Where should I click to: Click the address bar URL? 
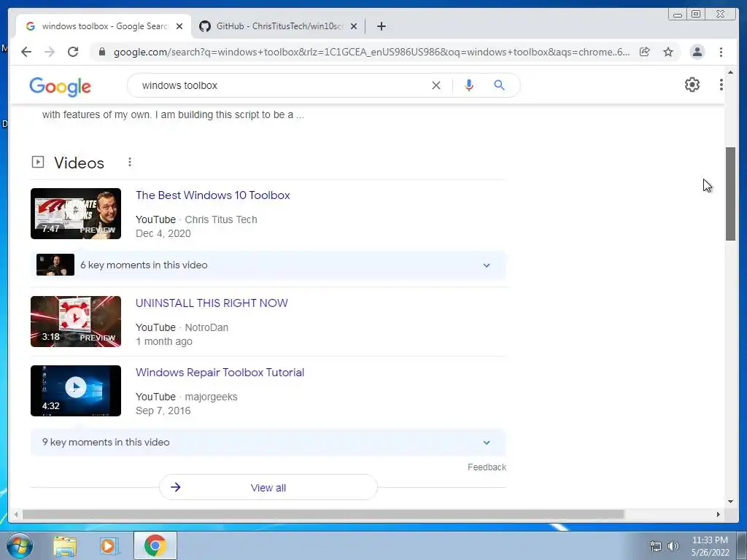(371, 52)
